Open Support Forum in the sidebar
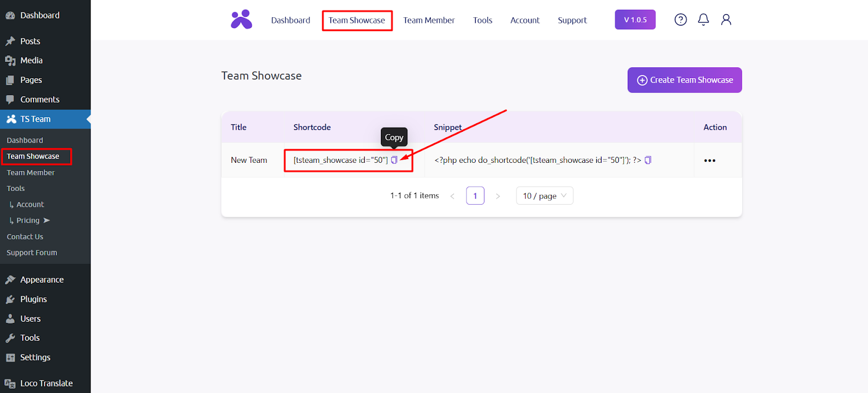The image size is (868, 393). 31,253
